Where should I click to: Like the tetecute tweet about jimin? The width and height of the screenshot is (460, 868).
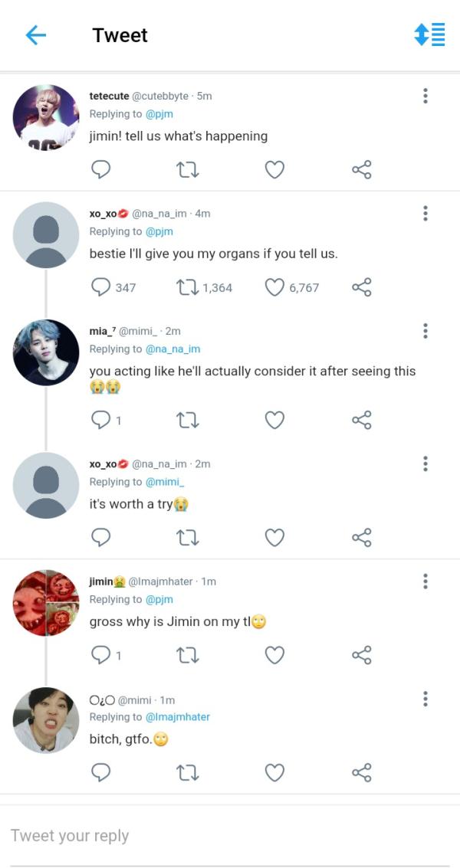(274, 170)
